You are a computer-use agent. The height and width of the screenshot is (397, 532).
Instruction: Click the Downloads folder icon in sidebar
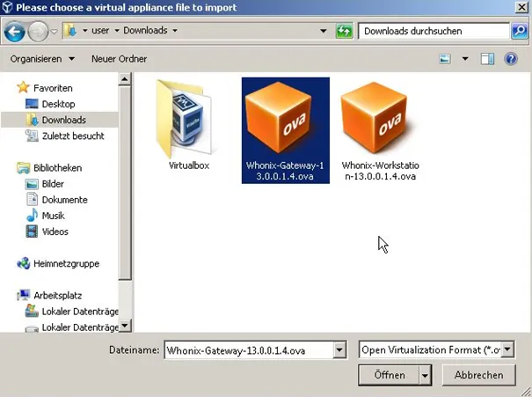tap(32, 121)
